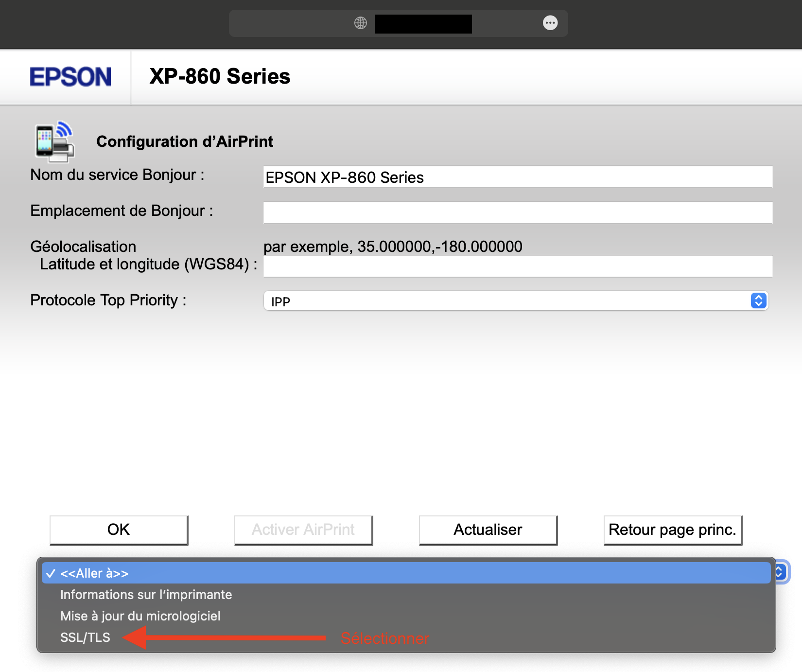Select Mise à jour du micrologiciel
This screenshot has width=802, height=672.
point(406,616)
